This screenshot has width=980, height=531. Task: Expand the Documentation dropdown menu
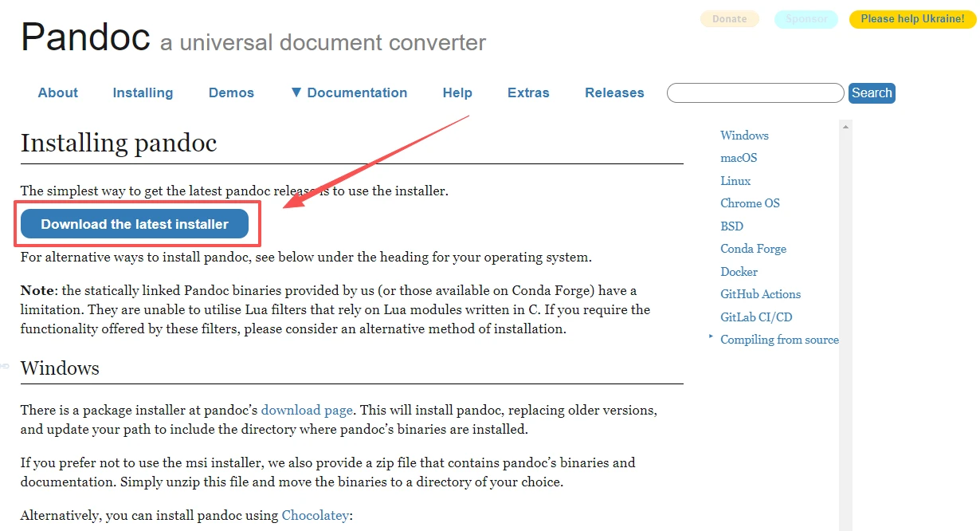349,92
